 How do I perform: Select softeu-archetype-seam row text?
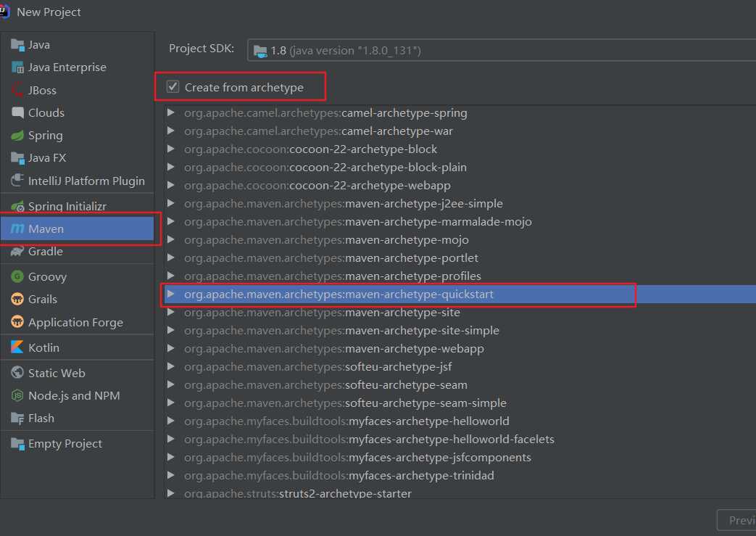tap(325, 385)
